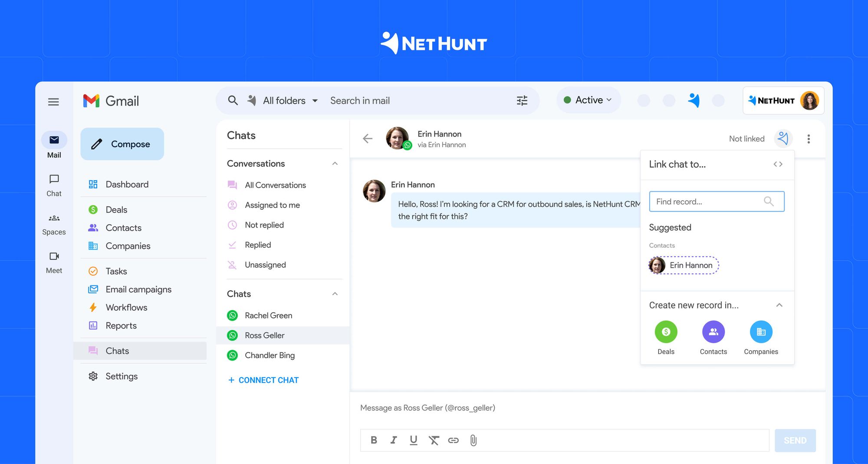The width and height of the screenshot is (868, 464).
Task: Insert a link in message
Action: coord(454,440)
